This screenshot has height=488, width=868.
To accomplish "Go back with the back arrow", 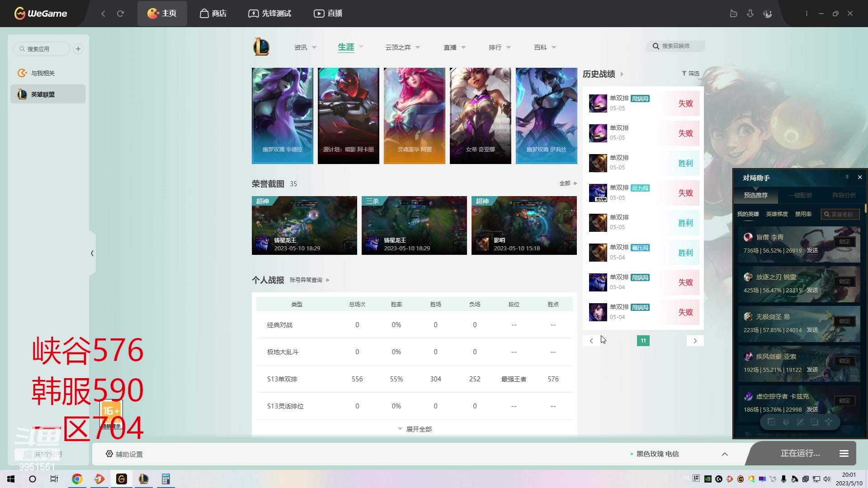I will [x=103, y=14].
